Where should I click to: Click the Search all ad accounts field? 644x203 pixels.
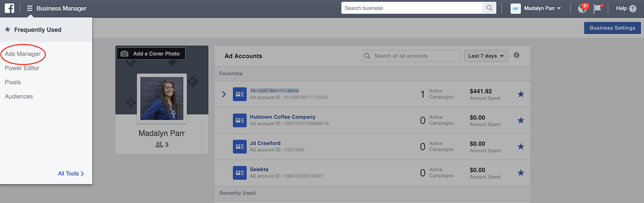pyautogui.click(x=415, y=56)
